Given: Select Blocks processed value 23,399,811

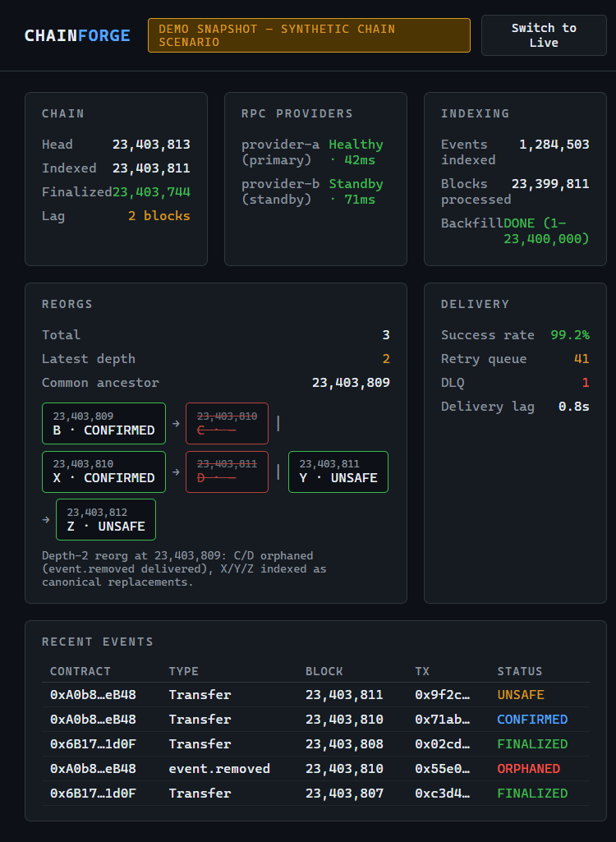Looking at the screenshot, I should click(x=550, y=184).
